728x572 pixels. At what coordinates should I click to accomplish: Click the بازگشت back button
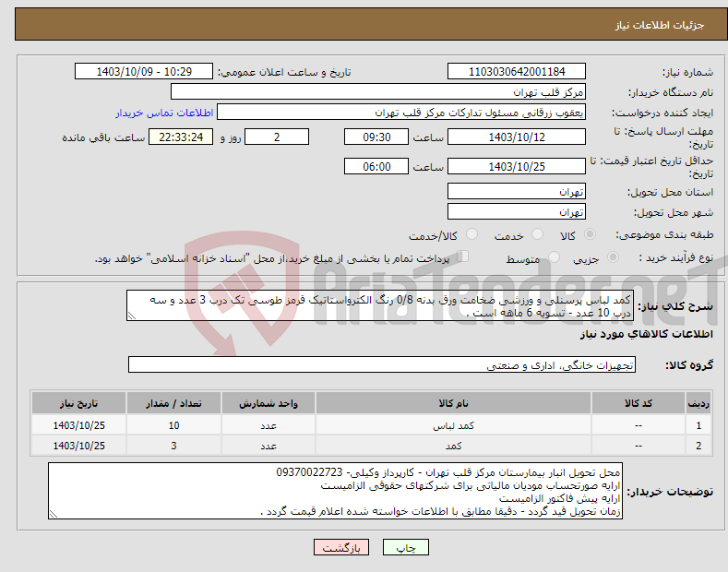341,547
